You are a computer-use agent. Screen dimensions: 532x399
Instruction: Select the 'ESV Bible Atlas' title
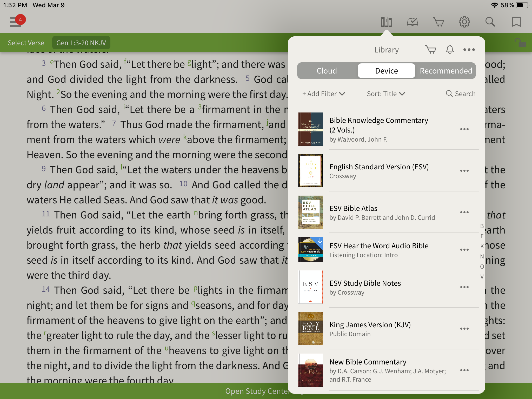pyautogui.click(x=353, y=208)
